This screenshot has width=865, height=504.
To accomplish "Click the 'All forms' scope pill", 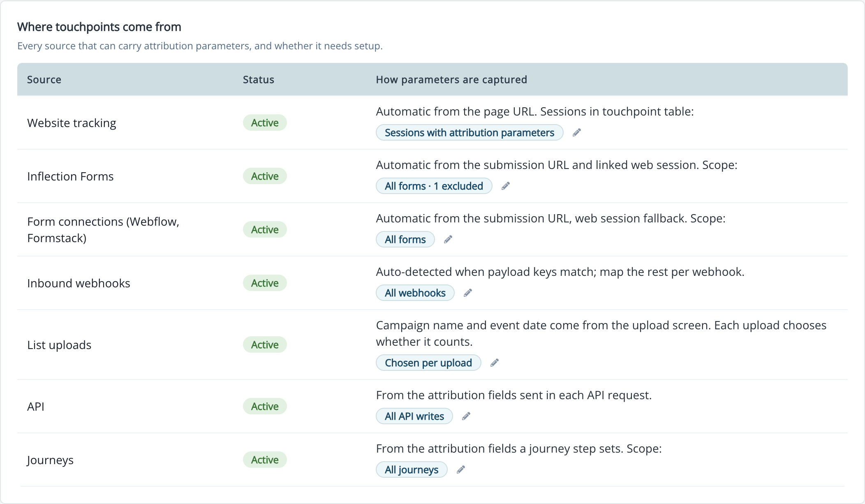I will (x=405, y=239).
